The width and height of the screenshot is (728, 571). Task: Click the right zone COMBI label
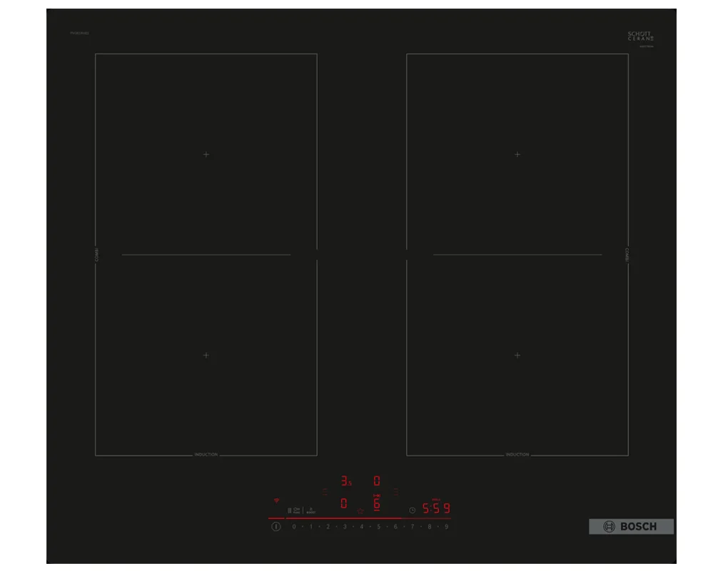pos(627,254)
